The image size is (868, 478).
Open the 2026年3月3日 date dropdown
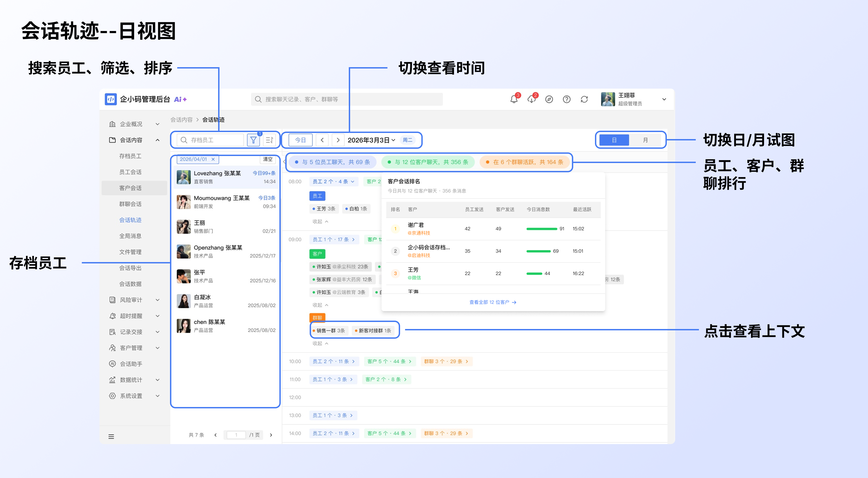[371, 140]
